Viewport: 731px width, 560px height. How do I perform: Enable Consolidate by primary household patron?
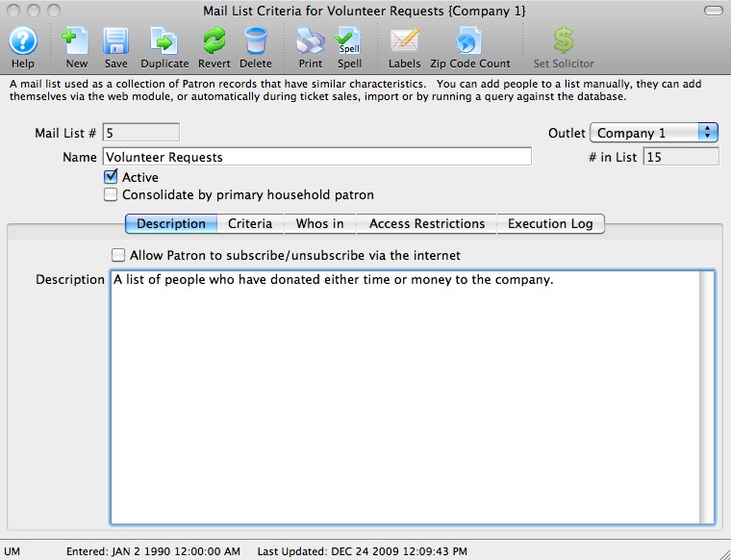click(x=111, y=195)
